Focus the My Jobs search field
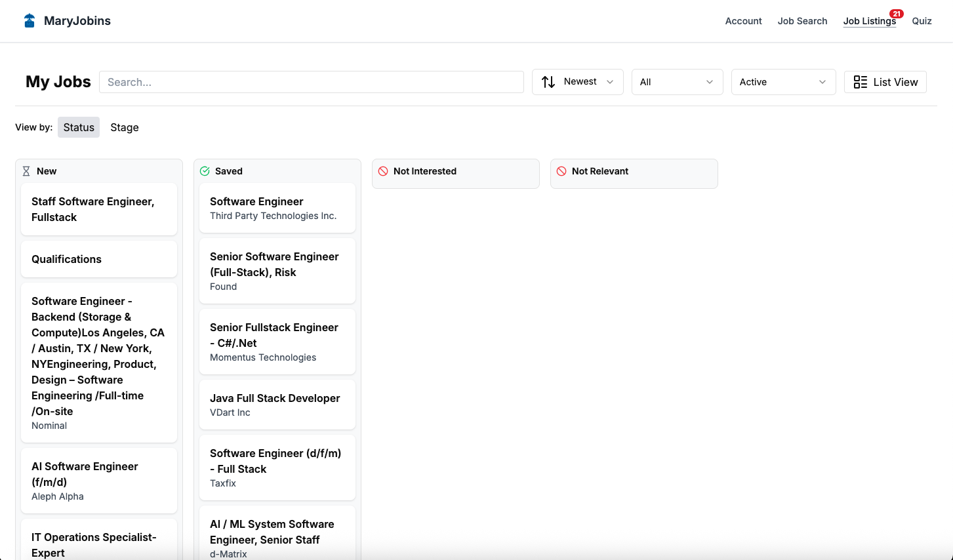 [312, 82]
